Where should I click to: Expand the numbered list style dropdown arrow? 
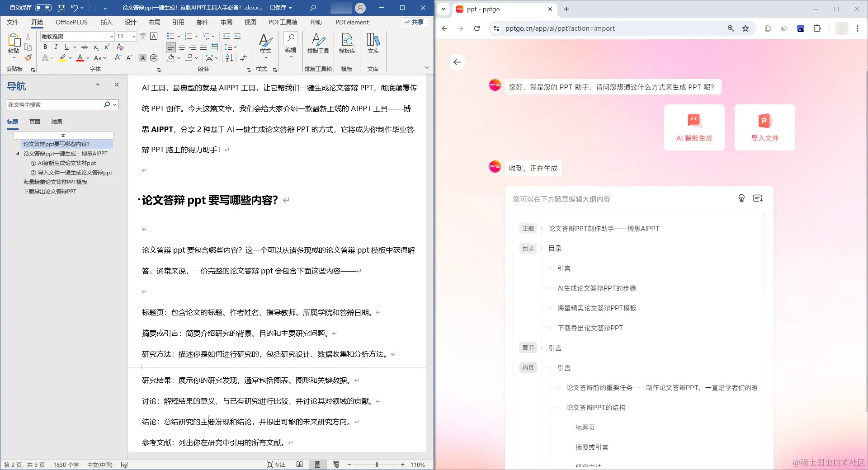click(x=196, y=36)
